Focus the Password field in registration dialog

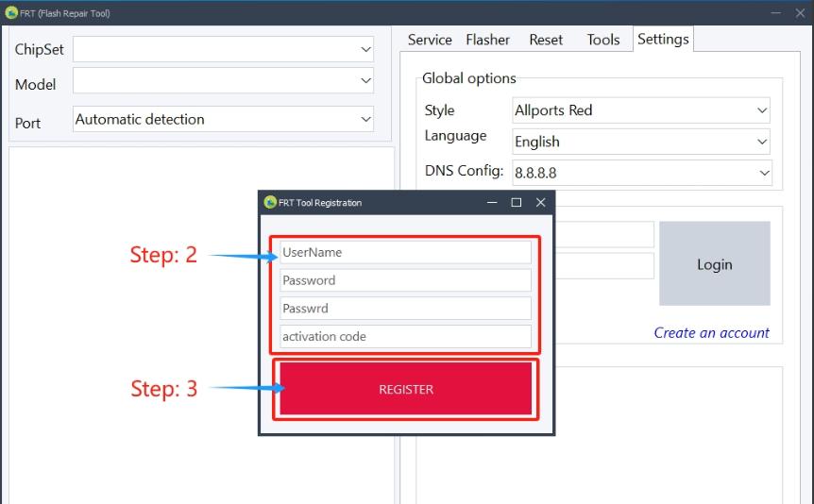pos(405,280)
